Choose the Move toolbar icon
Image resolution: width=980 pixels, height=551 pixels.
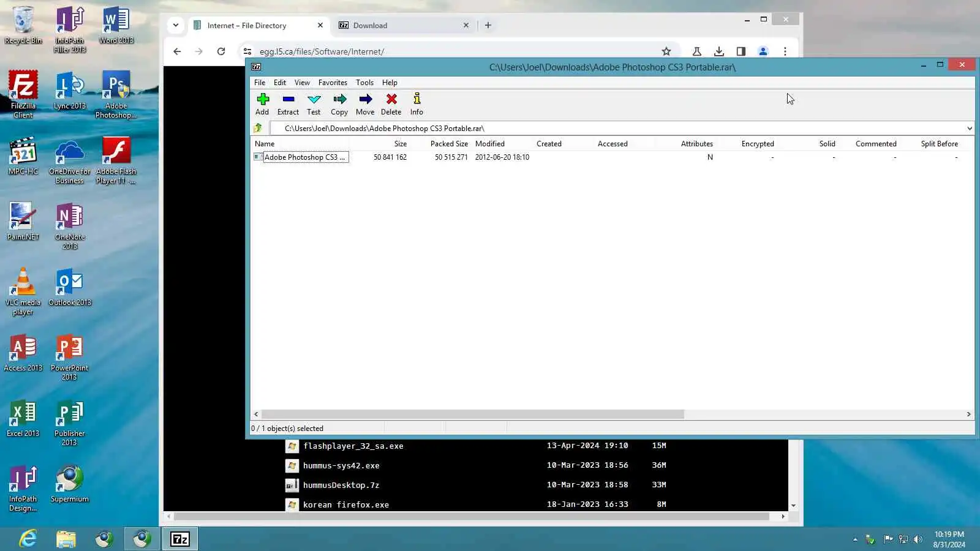[x=365, y=103]
